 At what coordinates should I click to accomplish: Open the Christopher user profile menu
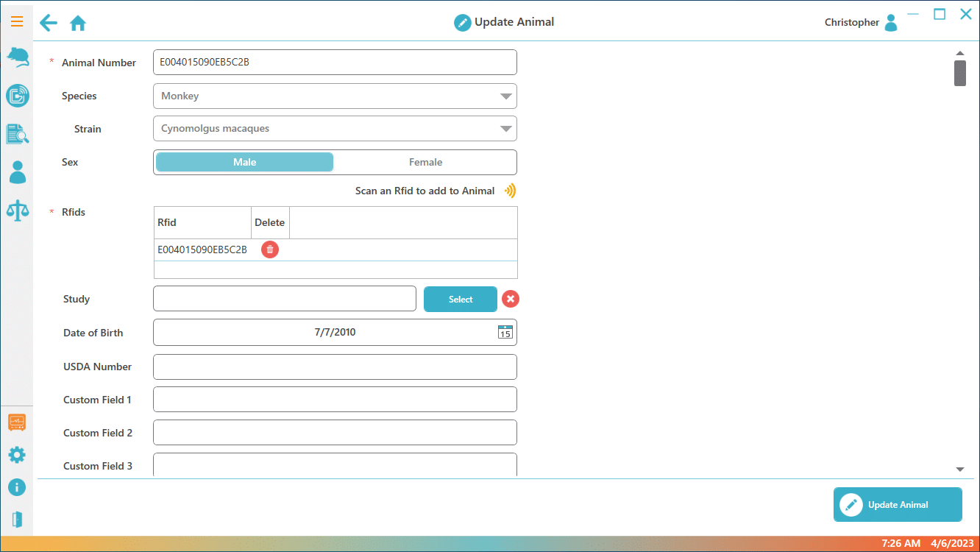[890, 23]
